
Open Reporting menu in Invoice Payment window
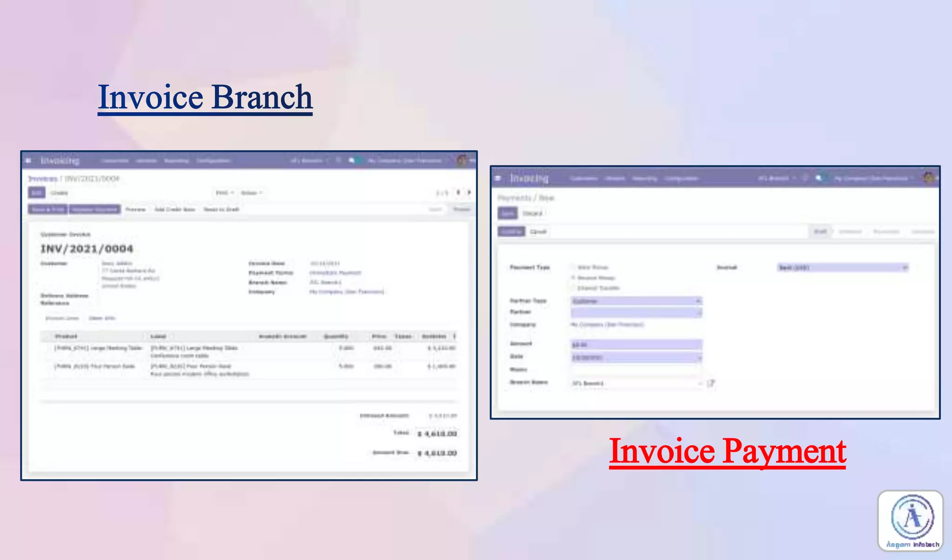click(x=645, y=178)
